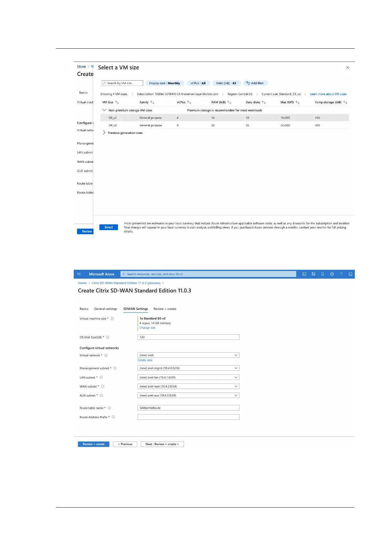
Task: Sort by RAM (GiB) column arrows
Action: [x=229, y=102]
